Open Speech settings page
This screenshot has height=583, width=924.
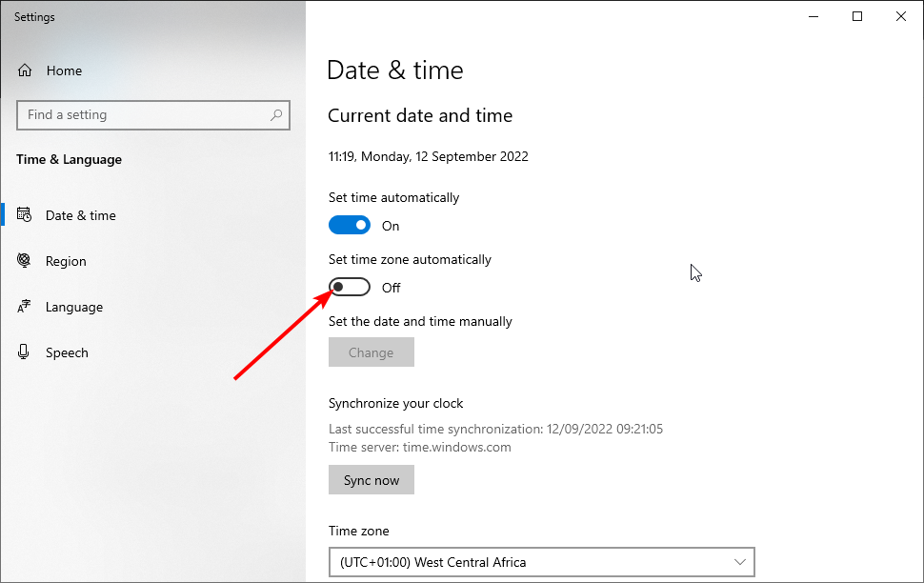point(67,352)
